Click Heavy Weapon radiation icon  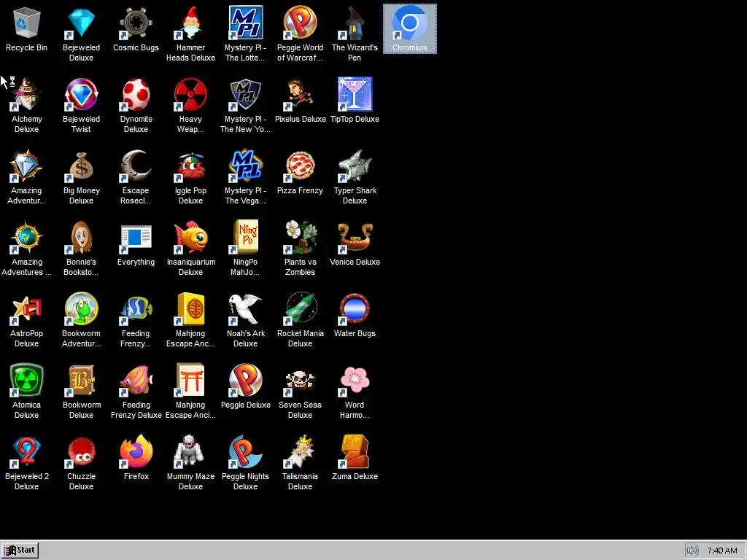[x=190, y=94]
